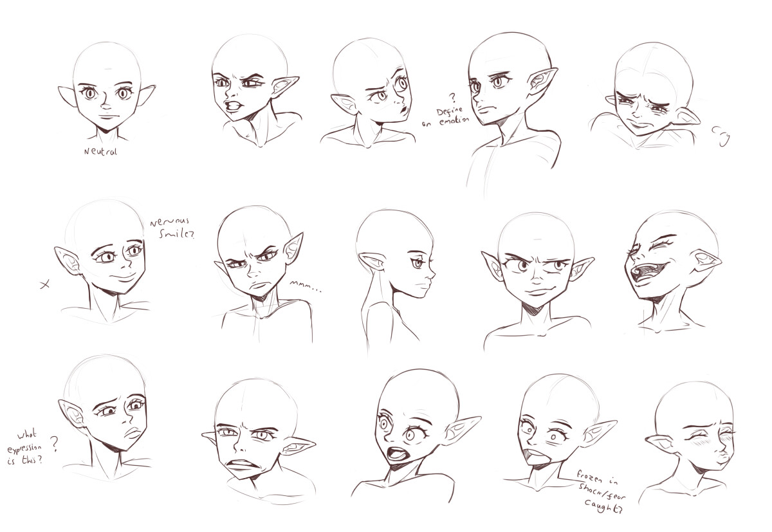Screen dimensions: 772x532
Task: Select the Nervous Smile question text
Action: point(171,226)
